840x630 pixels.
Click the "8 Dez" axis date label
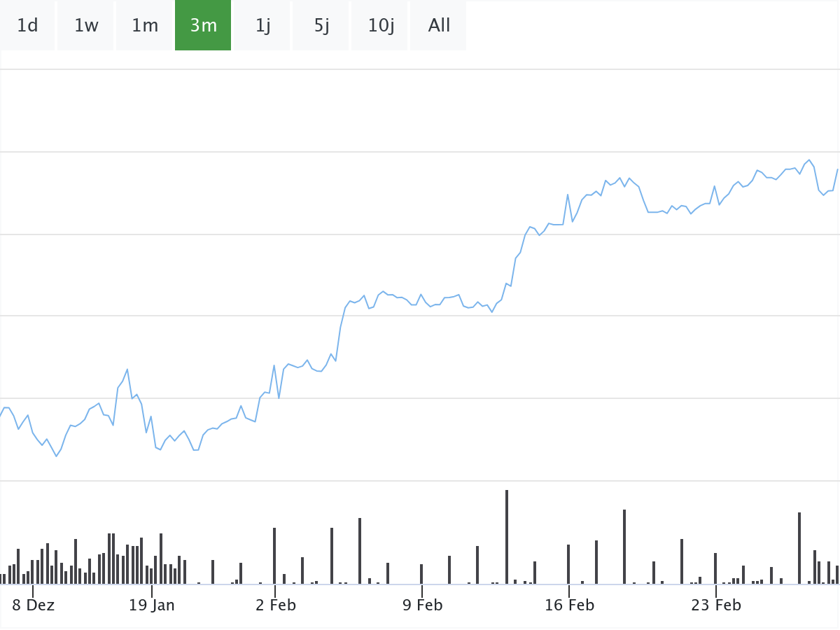(33, 605)
